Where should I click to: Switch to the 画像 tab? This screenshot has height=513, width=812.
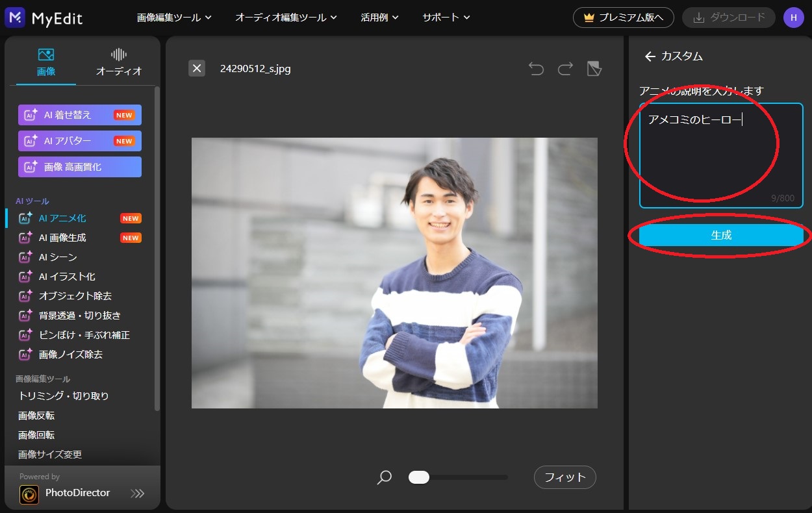pos(46,62)
